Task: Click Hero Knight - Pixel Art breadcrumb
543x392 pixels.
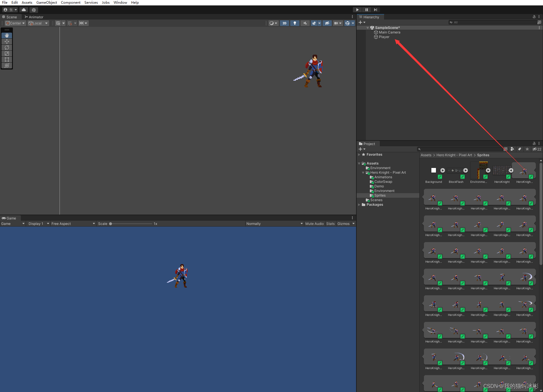Action: (x=454, y=155)
